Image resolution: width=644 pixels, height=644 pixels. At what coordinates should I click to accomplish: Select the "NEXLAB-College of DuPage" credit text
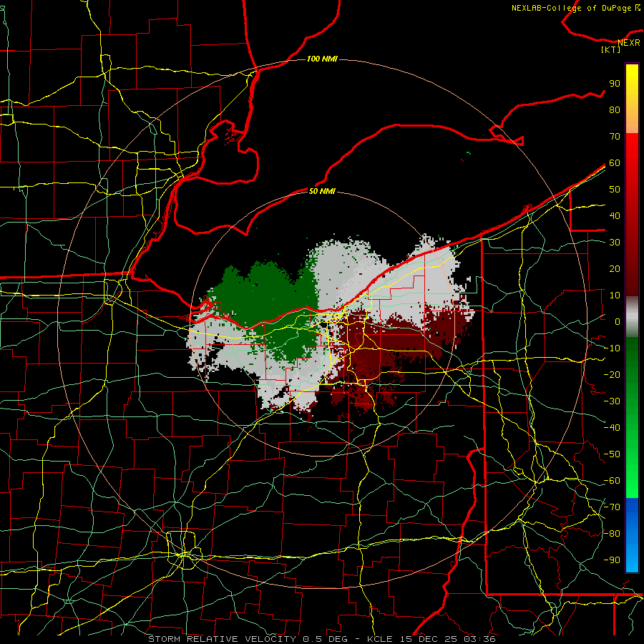coord(572,8)
